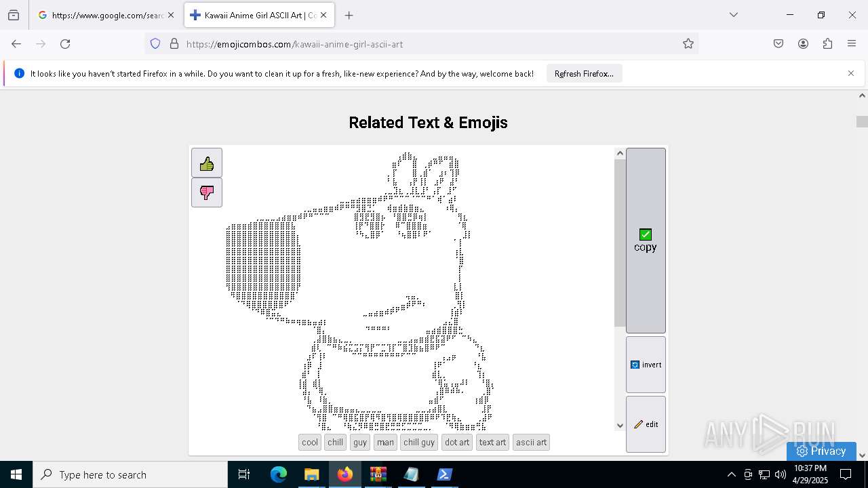Open File Explorer from taskbar
This screenshot has height=488, width=868.
[x=311, y=474]
